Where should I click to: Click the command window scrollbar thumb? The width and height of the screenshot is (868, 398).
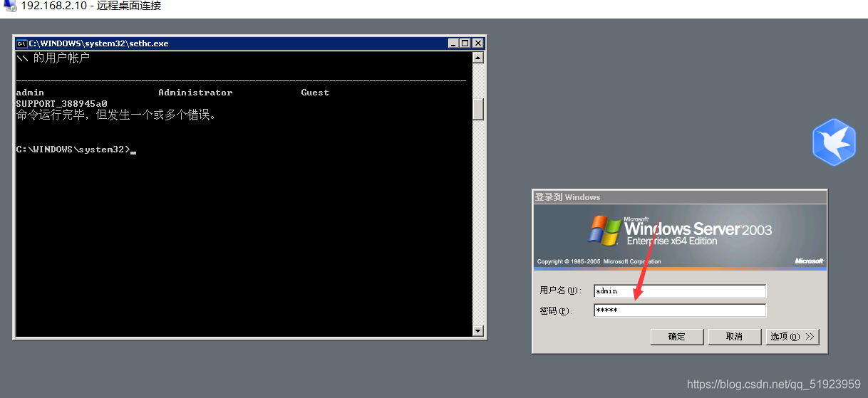[478, 109]
